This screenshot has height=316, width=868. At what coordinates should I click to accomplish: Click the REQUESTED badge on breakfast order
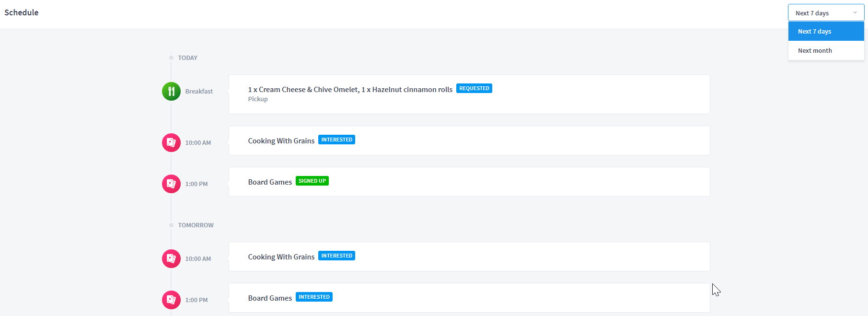474,88
